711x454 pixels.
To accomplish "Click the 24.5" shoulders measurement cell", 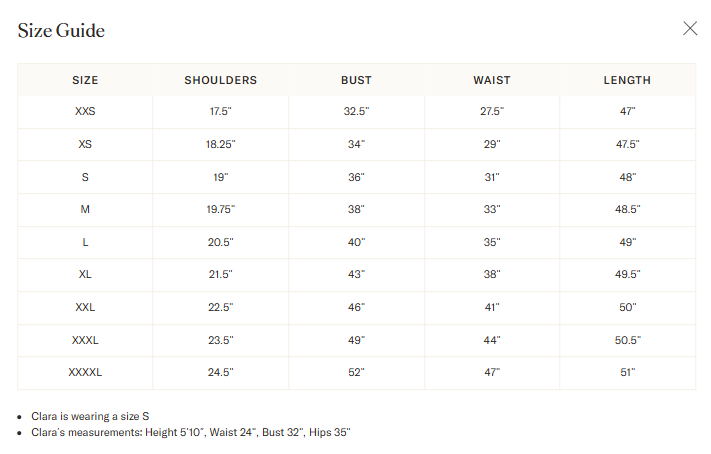I will [x=221, y=373].
